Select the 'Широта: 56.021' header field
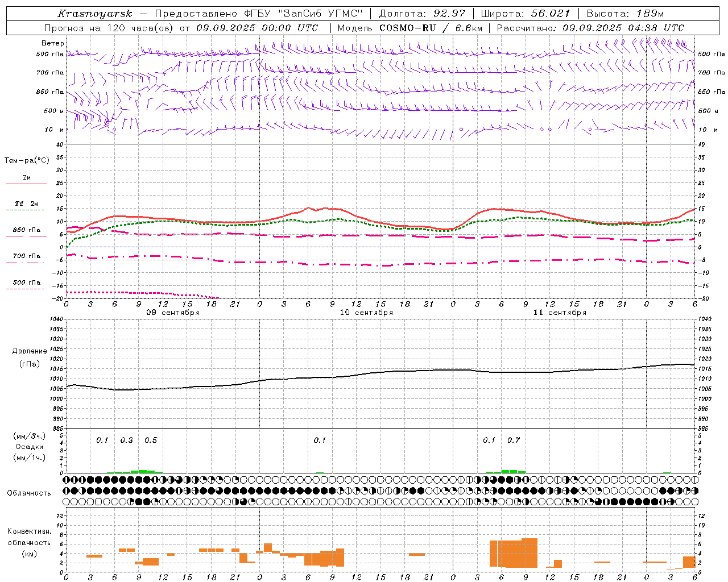Image resolution: width=728 pixels, height=582 pixels. (x=526, y=14)
